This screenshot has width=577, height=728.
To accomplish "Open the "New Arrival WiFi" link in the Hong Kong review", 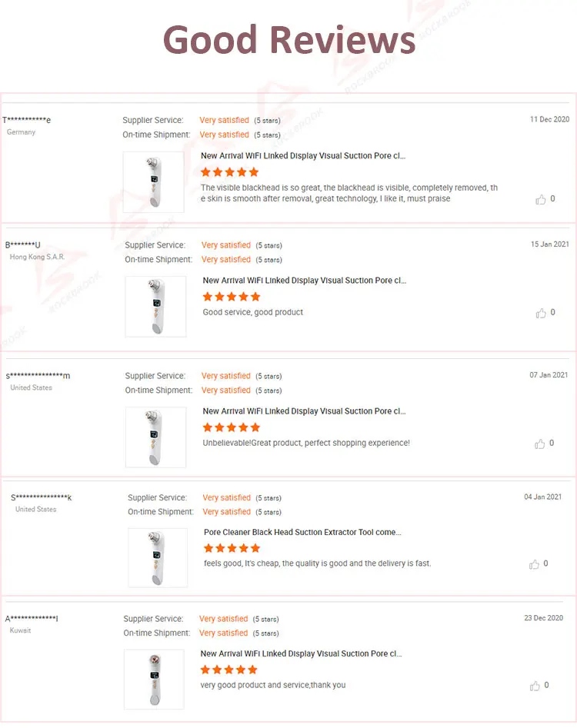I will tap(305, 281).
